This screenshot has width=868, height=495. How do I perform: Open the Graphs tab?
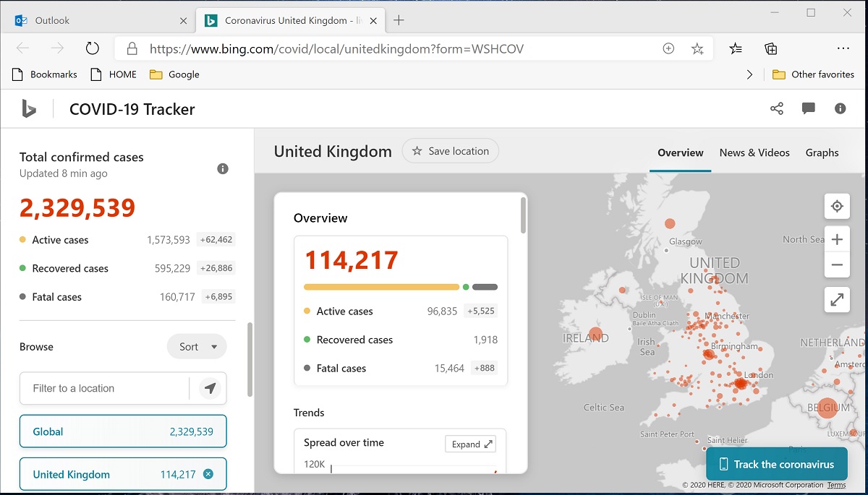pos(822,152)
